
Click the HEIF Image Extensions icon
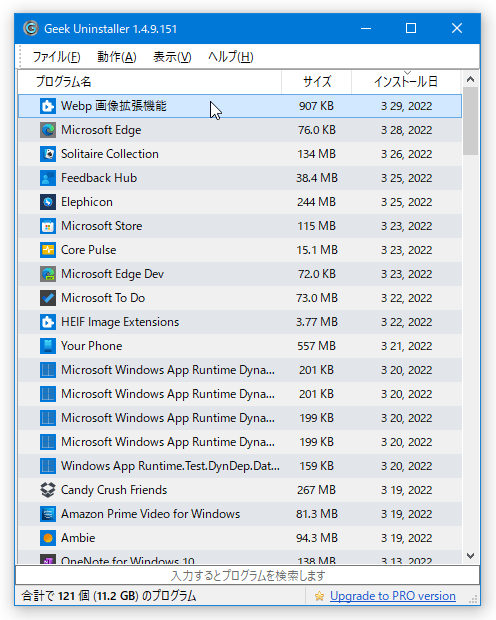[x=48, y=322]
